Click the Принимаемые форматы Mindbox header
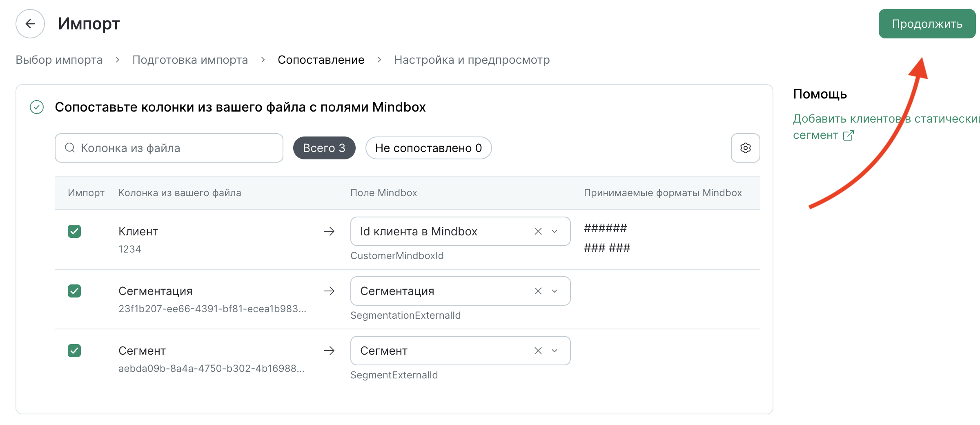Viewport: 980px width, 425px height. pos(663,193)
